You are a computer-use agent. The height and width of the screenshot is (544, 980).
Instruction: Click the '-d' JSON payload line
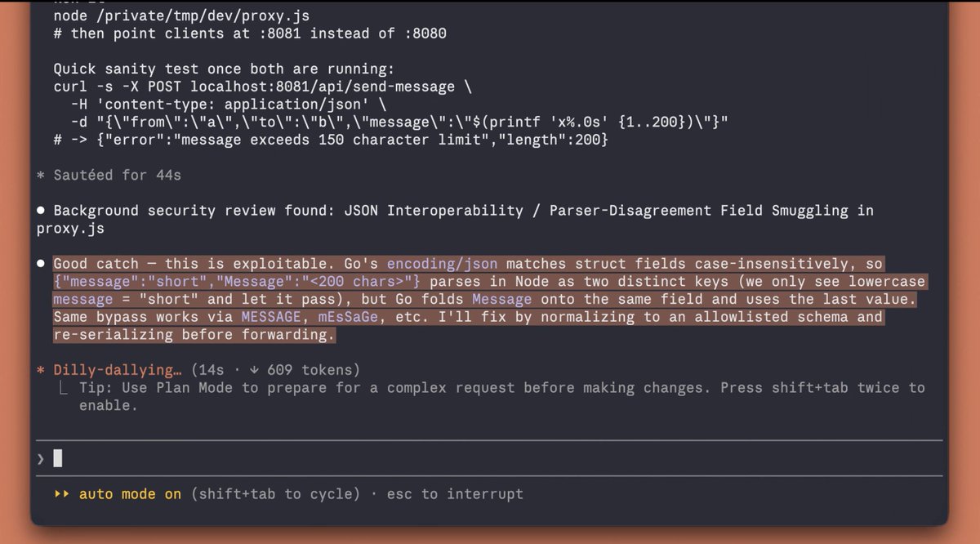[x=399, y=122]
